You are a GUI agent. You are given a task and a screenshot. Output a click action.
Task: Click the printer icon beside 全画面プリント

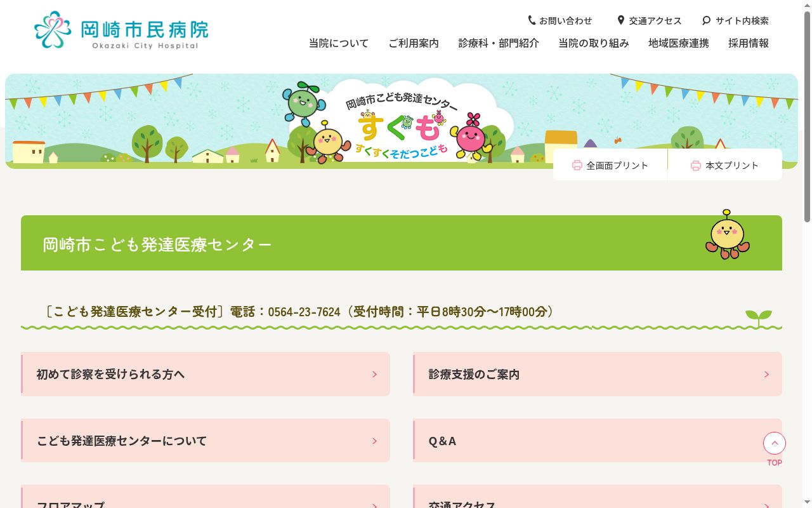click(x=577, y=165)
